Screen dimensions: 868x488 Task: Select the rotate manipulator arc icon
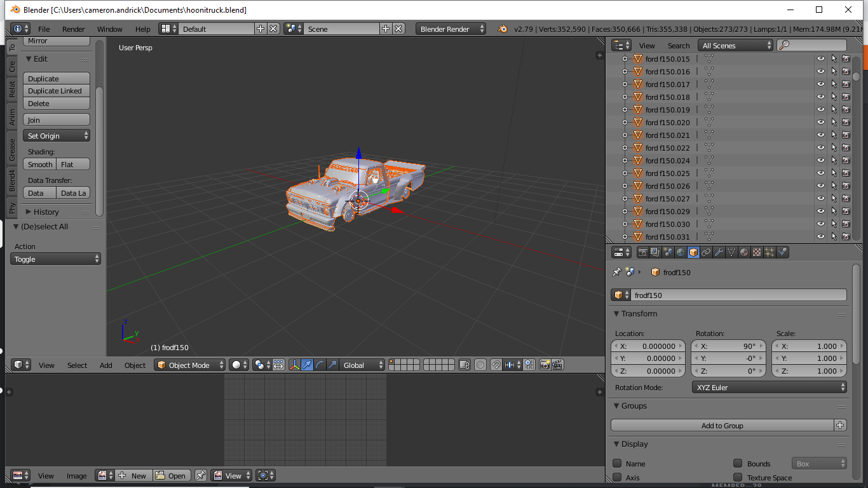pos(320,365)
